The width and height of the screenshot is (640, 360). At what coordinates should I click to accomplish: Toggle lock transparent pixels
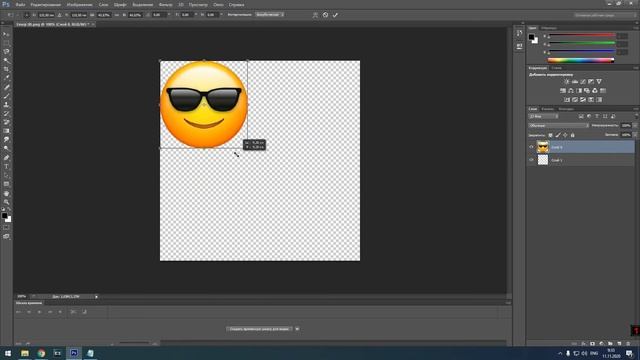[550, 135]
